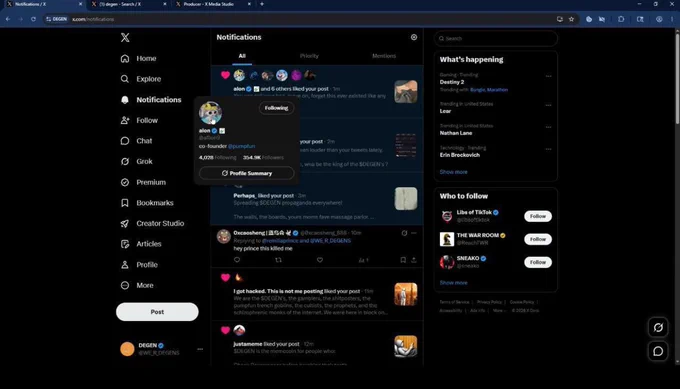Share Oxcaosheng's post
Image resolution: width=680 pixels, height=389 pixels.
click(x=414, y=260)
